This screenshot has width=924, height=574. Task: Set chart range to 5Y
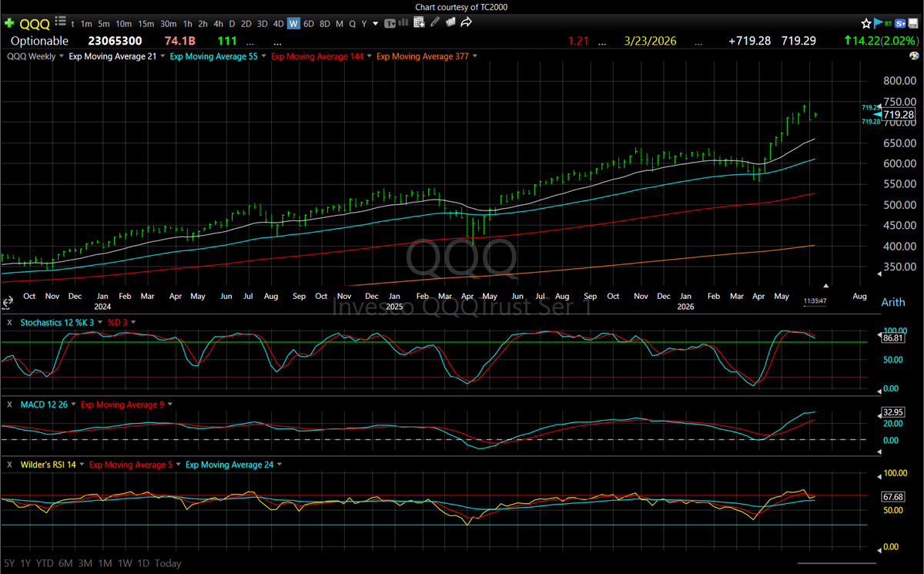pyautogui.click(x=10, y=563)
